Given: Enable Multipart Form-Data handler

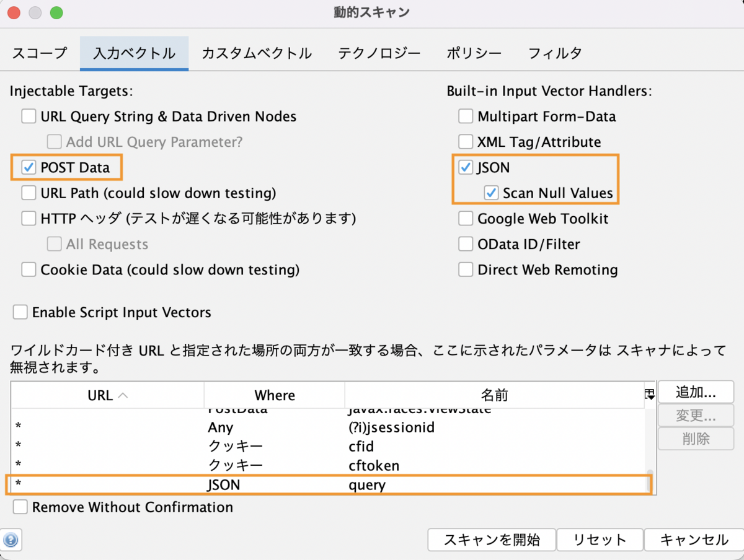Looking at the screenshot, I should (x=466, y=116).
